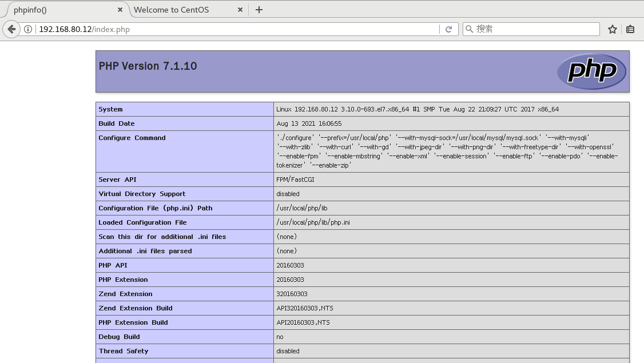
Task: Select the 320160303 value
Action: pyautogui.click(x=292, y=294)
